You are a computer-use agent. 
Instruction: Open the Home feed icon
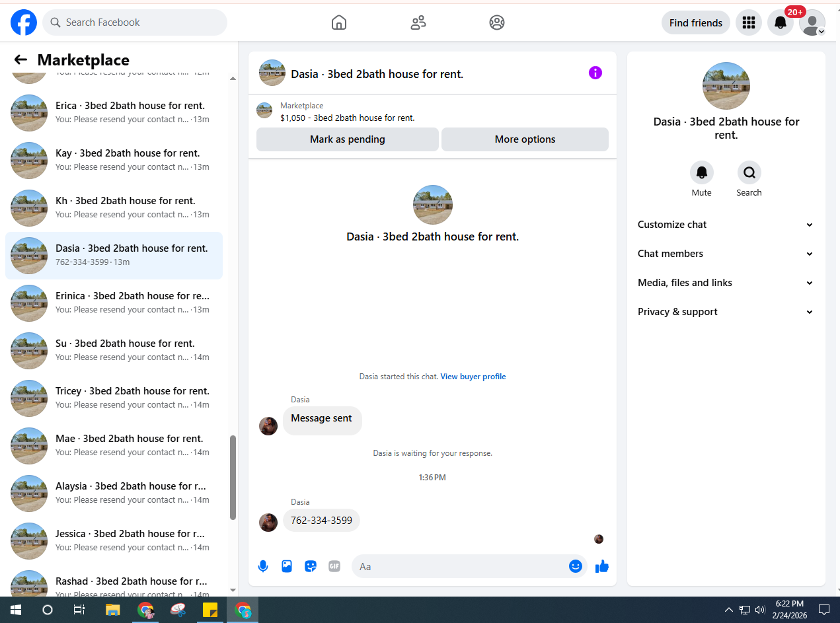point(338,22)
